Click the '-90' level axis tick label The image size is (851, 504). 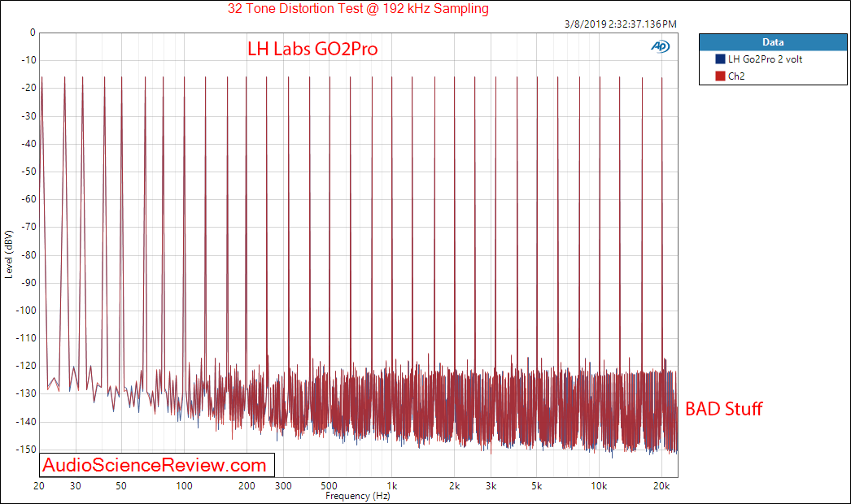point(28,283)
